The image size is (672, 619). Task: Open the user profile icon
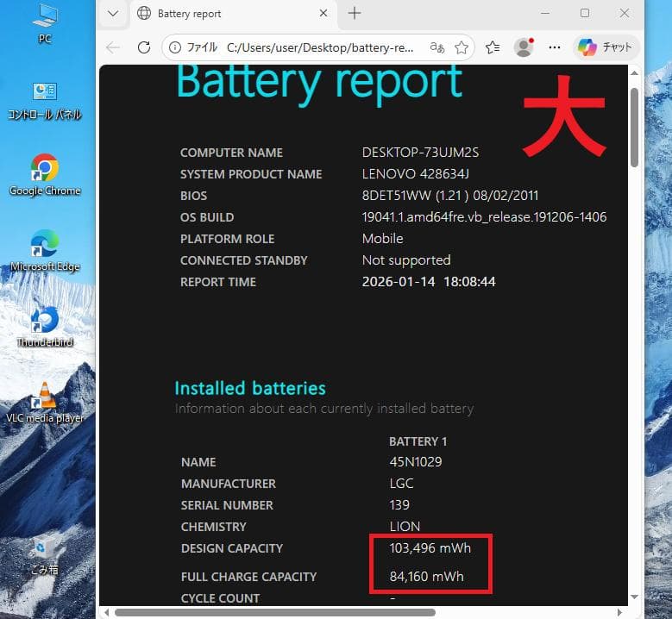(524, 47)
